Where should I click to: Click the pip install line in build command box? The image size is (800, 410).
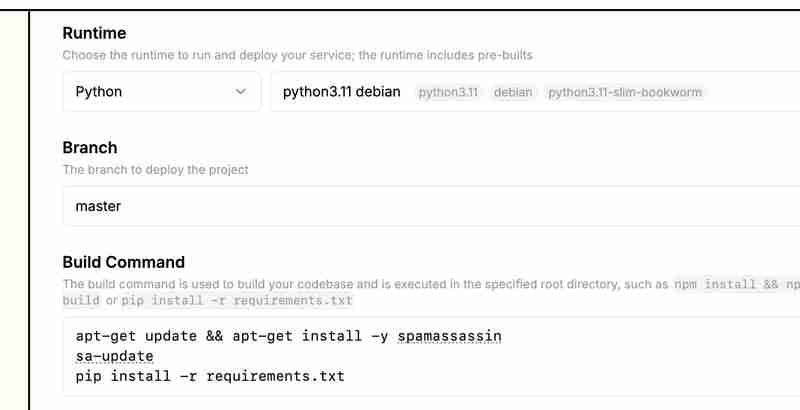pyautogui.click(x=210, y=376)
